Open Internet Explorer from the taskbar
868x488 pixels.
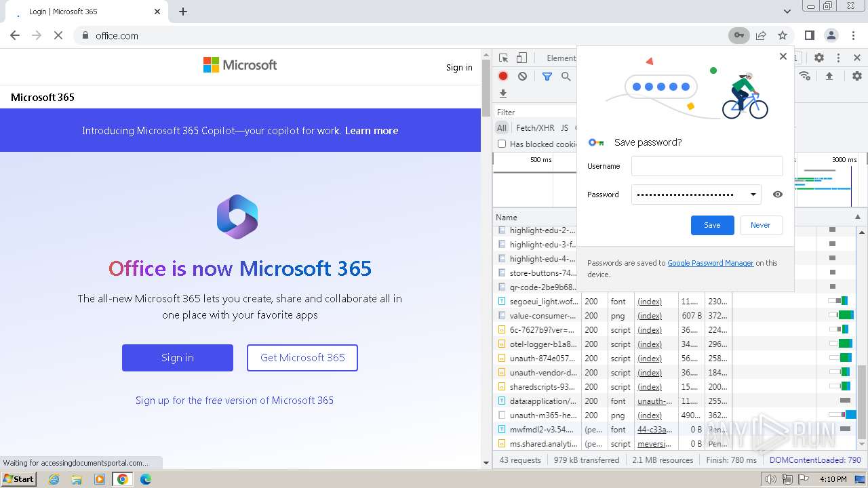click(54, 479)
